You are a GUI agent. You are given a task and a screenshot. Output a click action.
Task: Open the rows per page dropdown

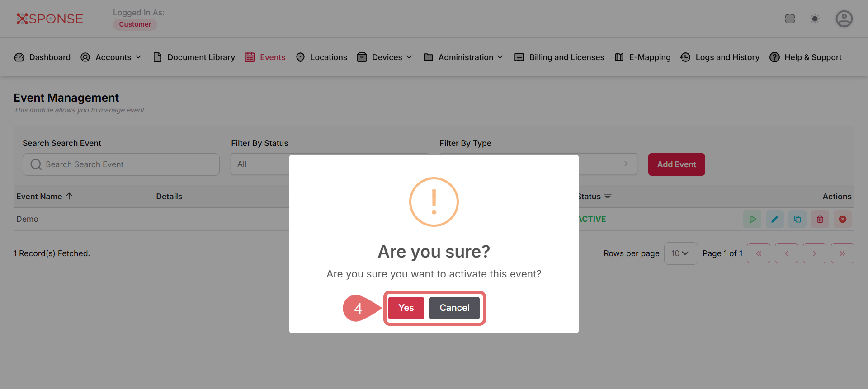pyautogui.click(x=680, y=253)
